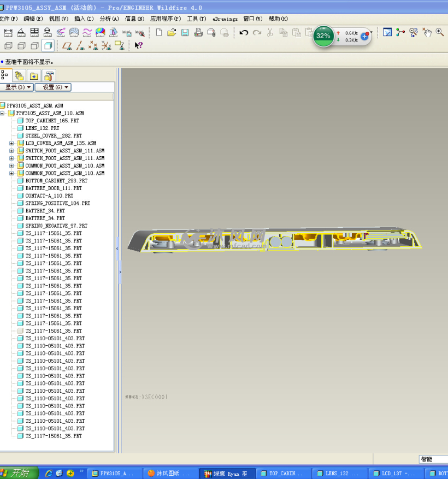This screenshot has width=448, height=479.
Task: Switch to LENS_132 taskbar window
Action: tap(340, 474)
